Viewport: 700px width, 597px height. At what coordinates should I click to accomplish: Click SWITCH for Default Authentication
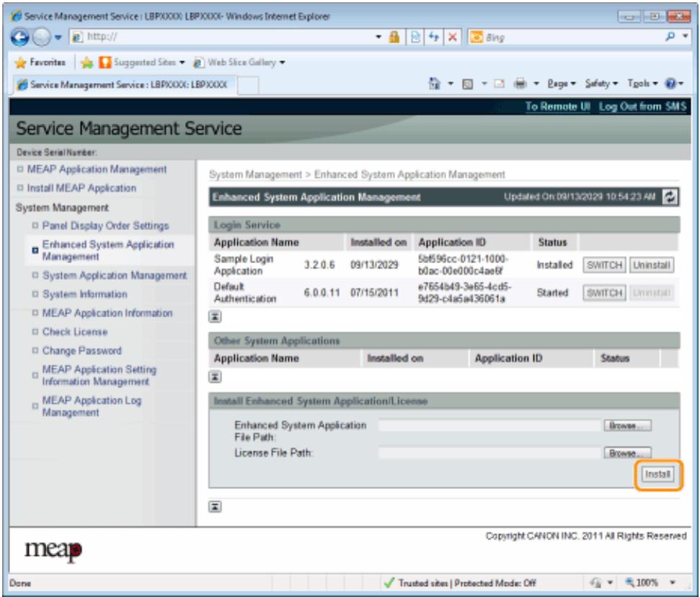[x=604, y=293]
